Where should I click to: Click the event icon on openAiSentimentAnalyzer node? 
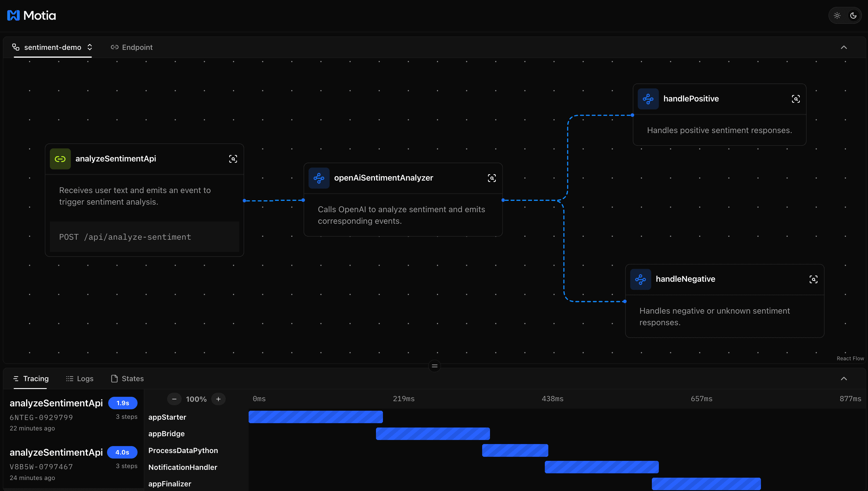pyautogui.click(x=319, y=178)
